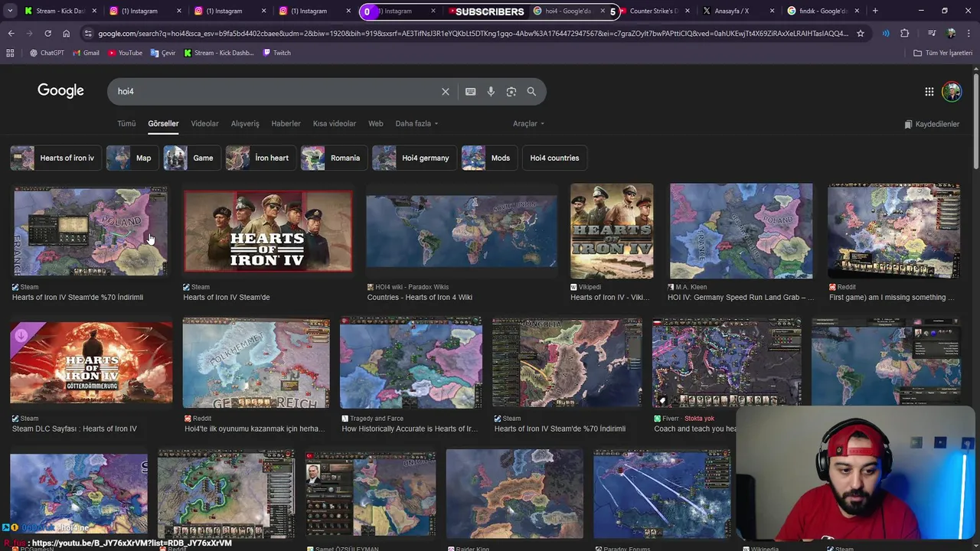Start voice search with the microphone icon
The width and height of the screenshot is (980, 551).
(x=491, y=91)
